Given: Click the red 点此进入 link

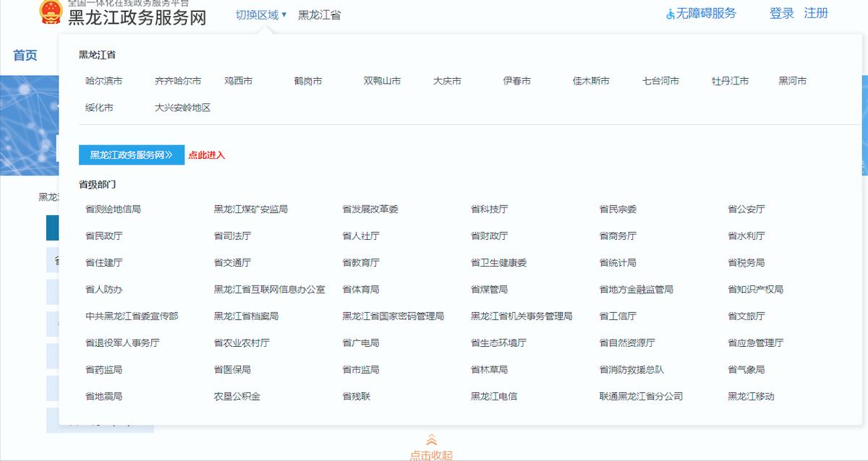Looking at the screenshot, I should [205, 154].
